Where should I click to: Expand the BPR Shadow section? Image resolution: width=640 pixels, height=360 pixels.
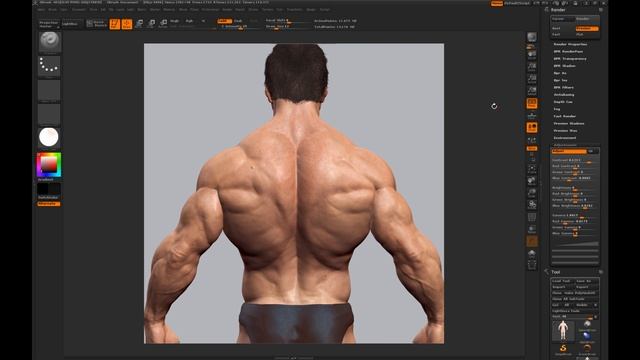(x=564, y=66)
